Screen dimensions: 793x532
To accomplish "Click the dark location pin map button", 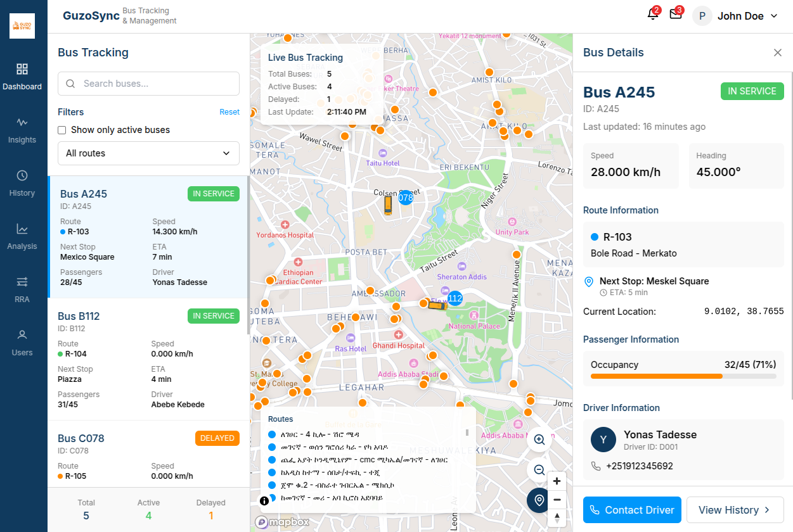I will tap(539, 500).
